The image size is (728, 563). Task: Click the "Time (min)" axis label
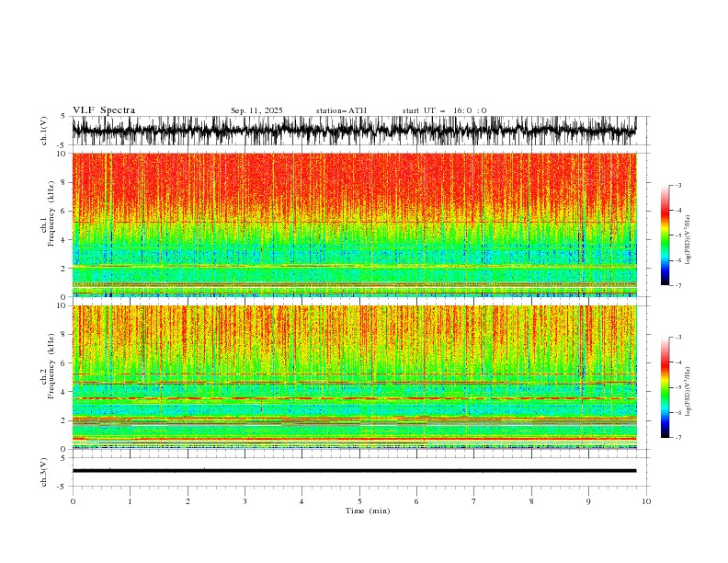pyautogui.click(x=368, y=511)
